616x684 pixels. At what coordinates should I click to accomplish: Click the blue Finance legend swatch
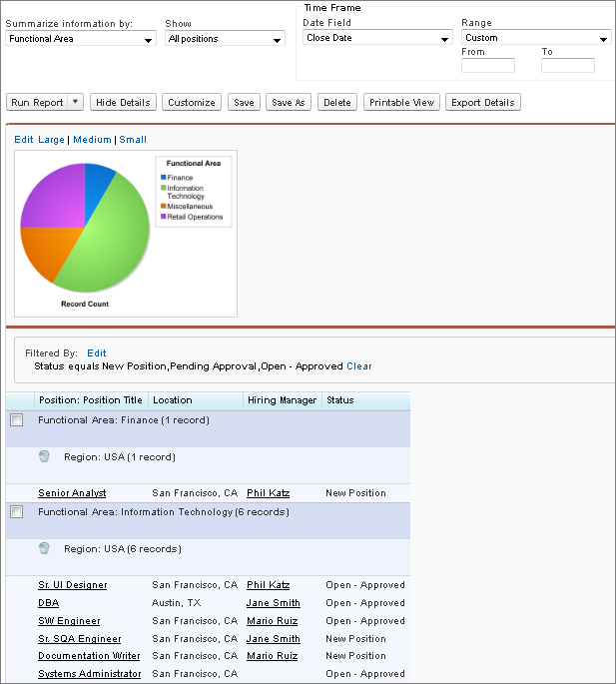pyautogui.click(x=163, y=177)
